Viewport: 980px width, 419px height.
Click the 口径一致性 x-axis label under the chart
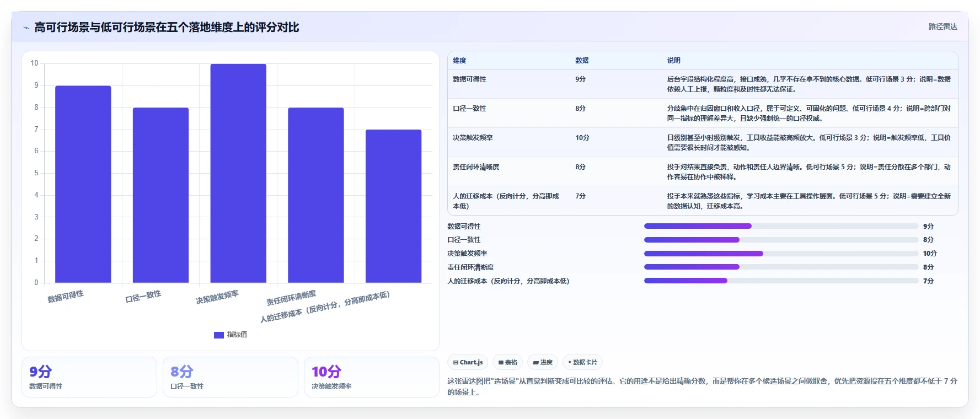click(x=143, y=297)
